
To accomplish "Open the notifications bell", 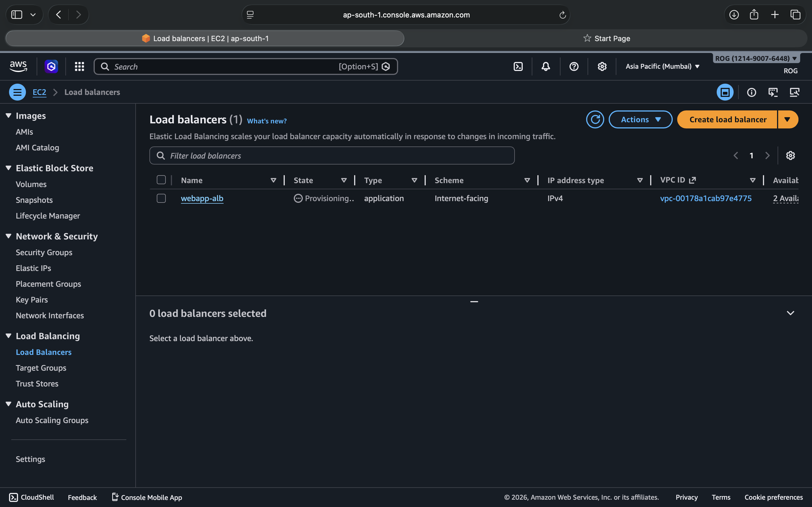I will tap(546, 66).
